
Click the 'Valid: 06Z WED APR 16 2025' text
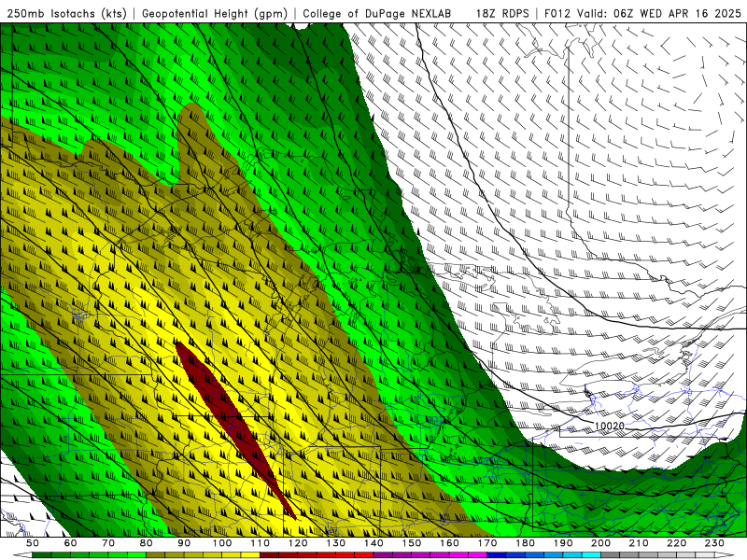point(659,13)
